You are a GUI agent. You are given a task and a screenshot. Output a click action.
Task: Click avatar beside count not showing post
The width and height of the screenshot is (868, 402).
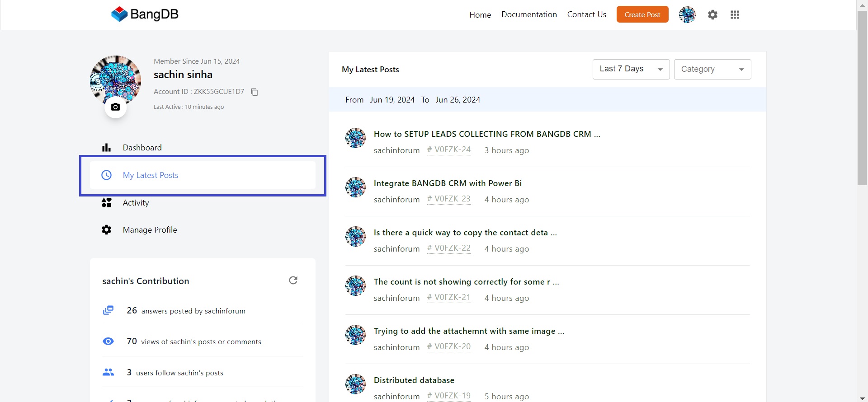(355, 286)
